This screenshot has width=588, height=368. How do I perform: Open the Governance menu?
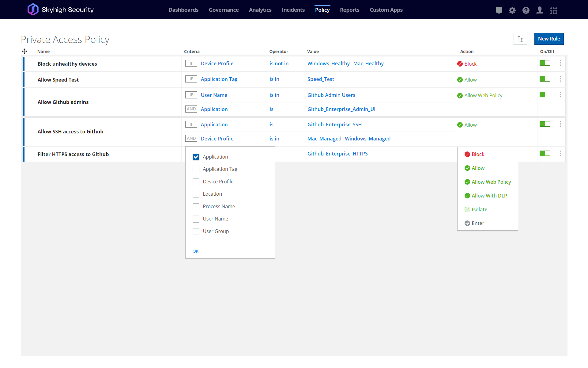(x=224, y=10)
